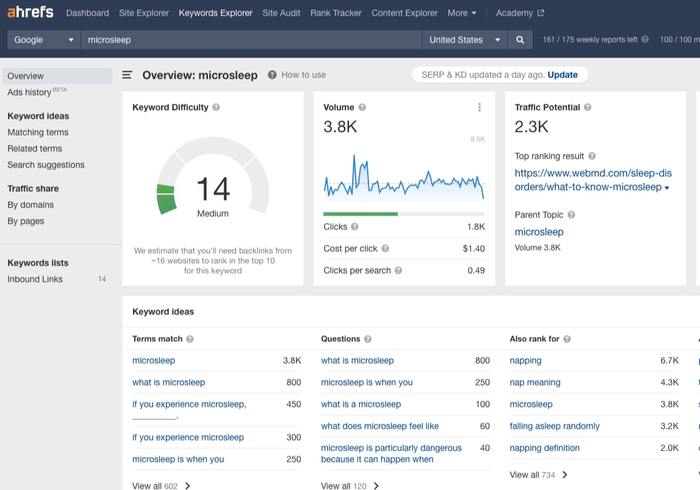Click View all 602 terms match
Screen dimensions: 700x490
[x=155, y=486]
